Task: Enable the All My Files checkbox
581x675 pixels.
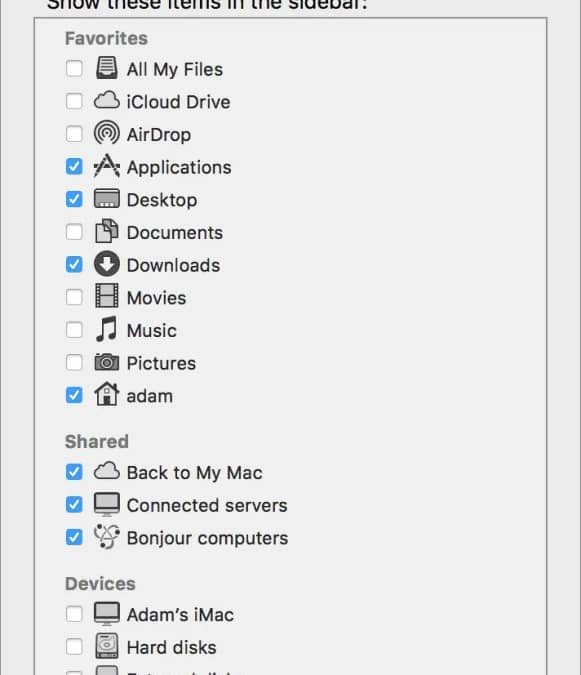Action: [74, 68]
